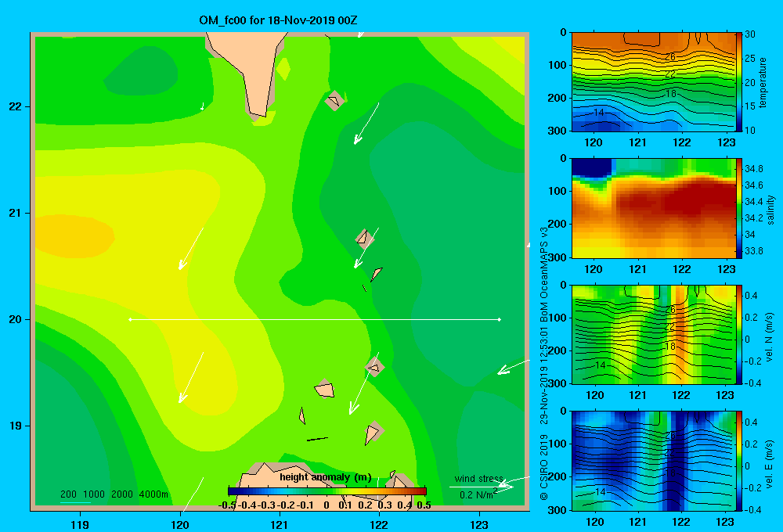Click the 14 contour label in the temperature plot
The height and width of the screenshot is (532, 783).
point(599,113)
